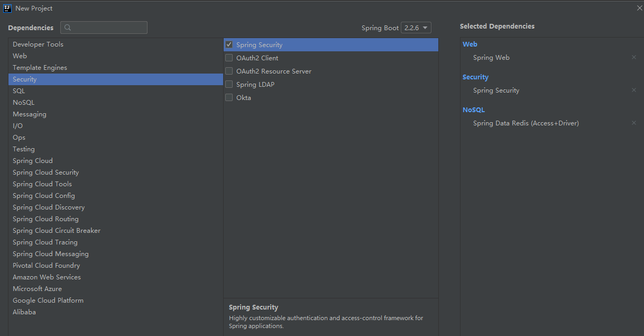Screen dimensions: 644x336
Task: Tick the Spring LDAP checkbox
Action: (x=229, y=84)
